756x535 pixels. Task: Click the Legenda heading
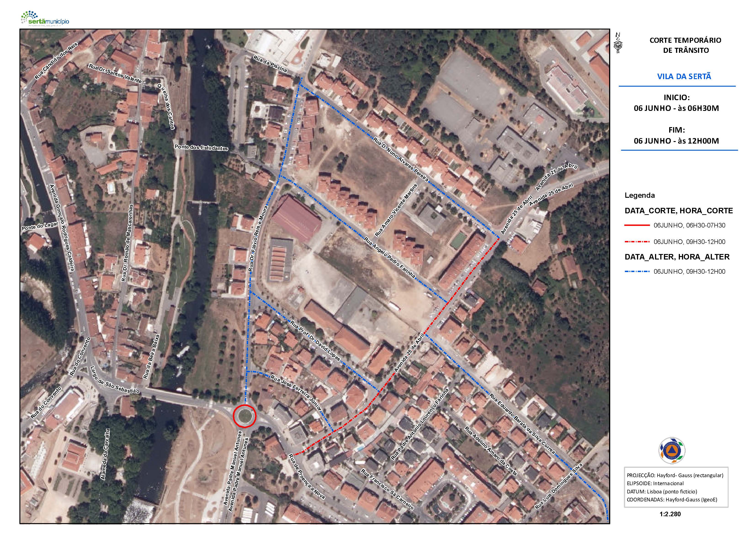coord(639,195)
